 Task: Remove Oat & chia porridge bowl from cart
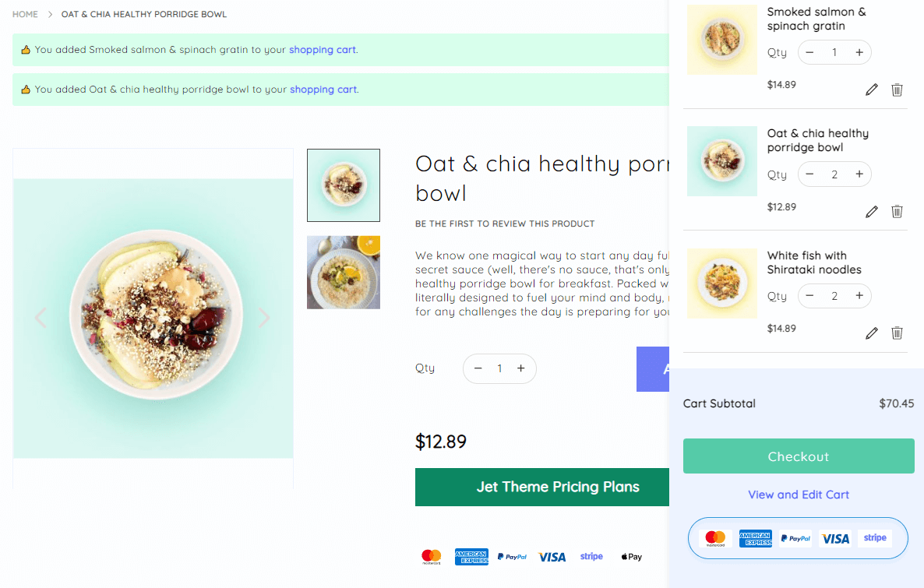[x=897, y=211]
